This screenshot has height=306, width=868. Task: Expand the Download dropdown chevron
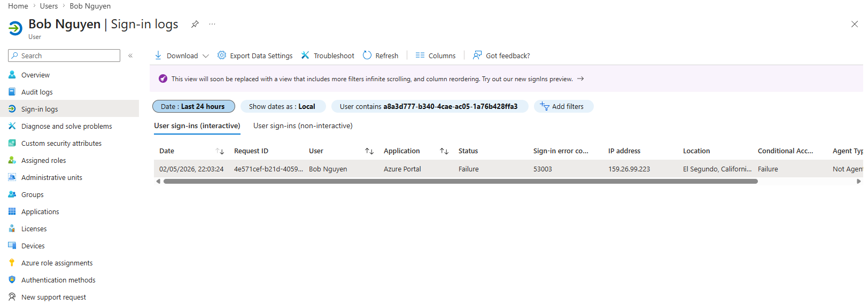[x=206, y=56]
